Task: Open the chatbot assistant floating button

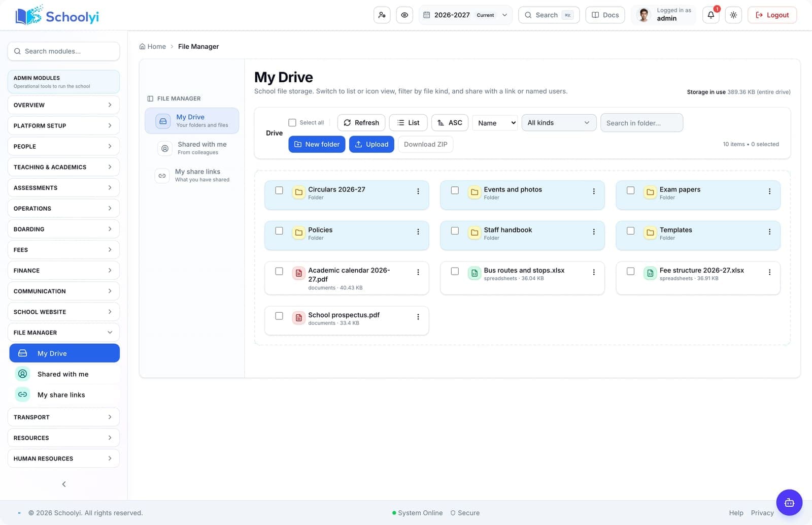Action: click(789, 503)
